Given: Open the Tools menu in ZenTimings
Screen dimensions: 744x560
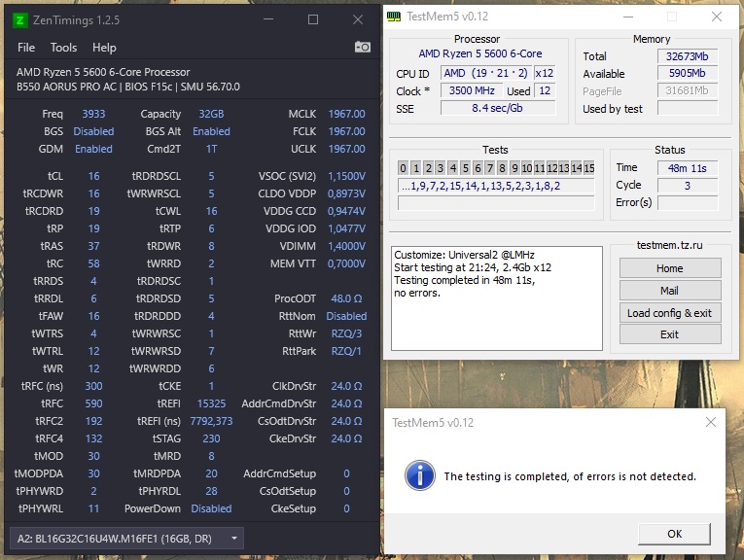Looking at the screenshot, I should pos(63,48).
